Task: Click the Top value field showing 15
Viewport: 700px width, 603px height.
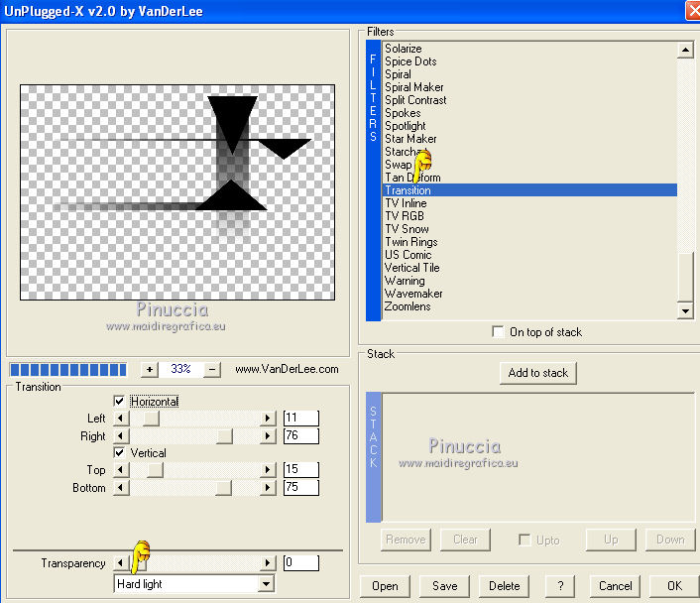Action: (x=301, y=469)
